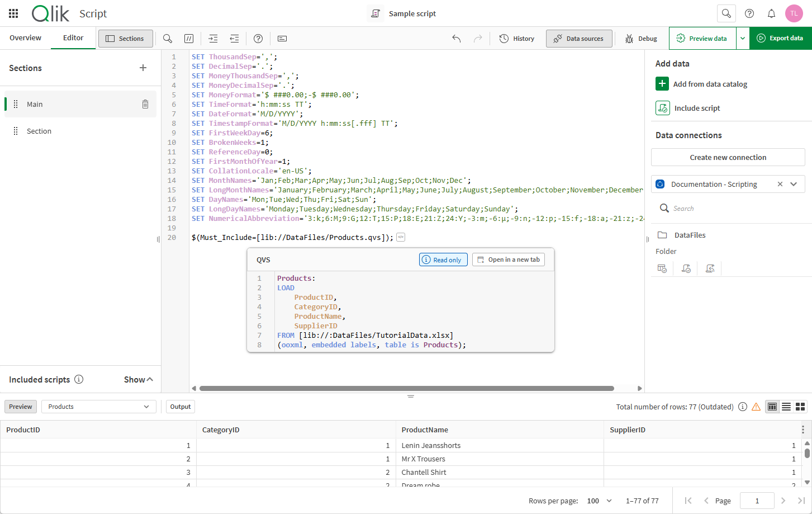Open syntax help from the toolbar

pyautogui.click(x=258, y=38)
